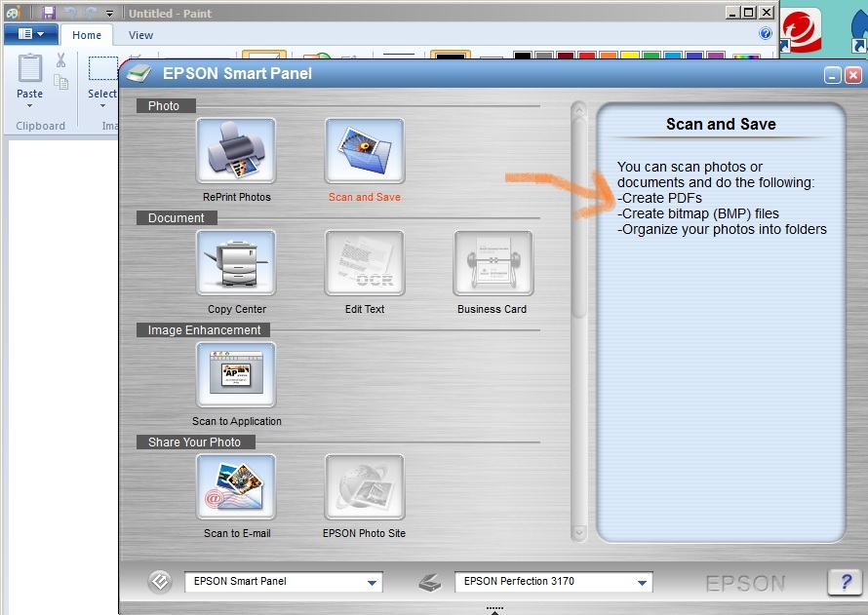Switch to the Home tab in Paint
The image size is (868, 615).
[x=87, y=35]
